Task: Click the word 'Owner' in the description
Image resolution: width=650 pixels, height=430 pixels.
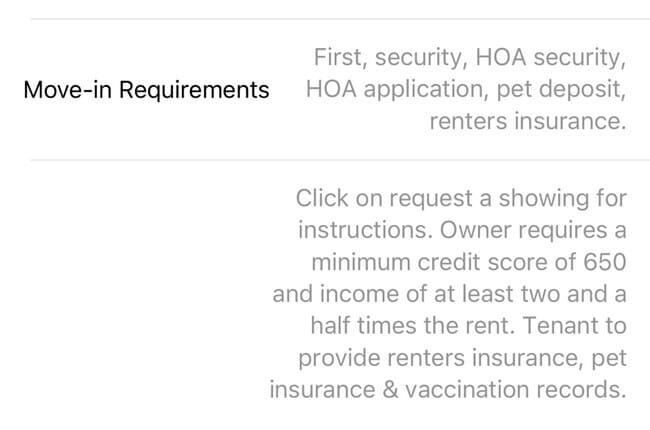Action: point(475,230)
